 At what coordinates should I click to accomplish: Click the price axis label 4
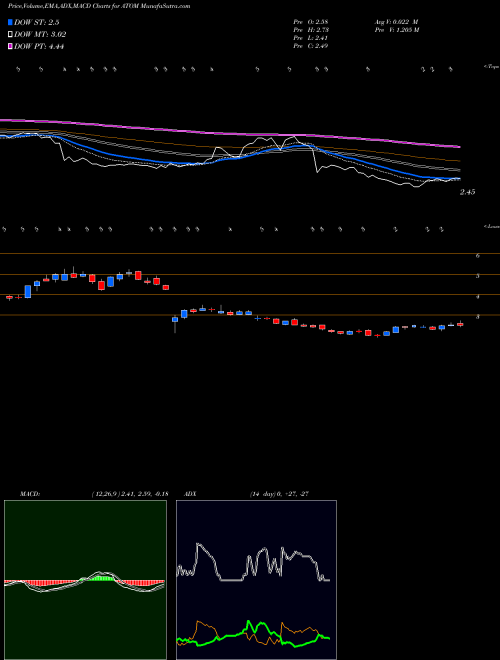(x=478, y=297)
